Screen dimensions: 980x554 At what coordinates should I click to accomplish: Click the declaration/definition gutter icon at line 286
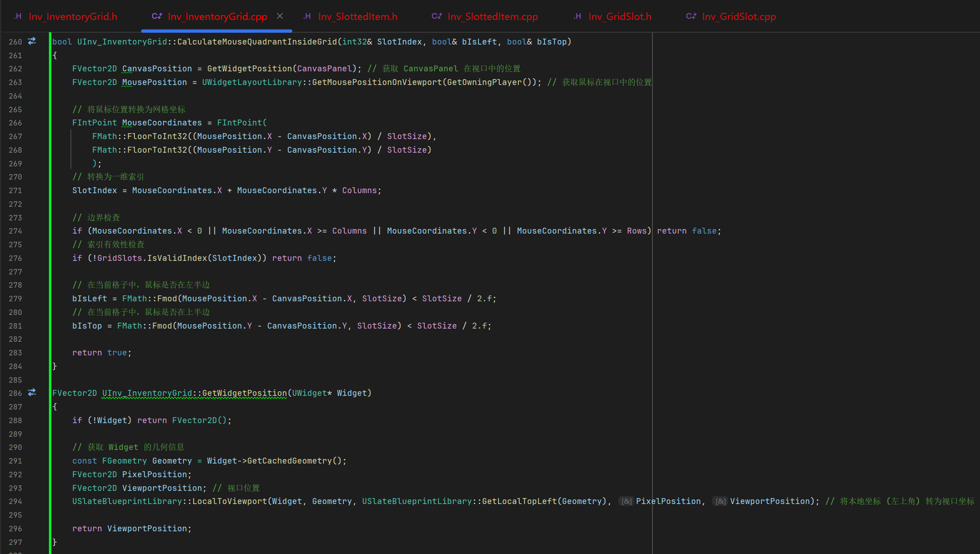pos(32,393)
